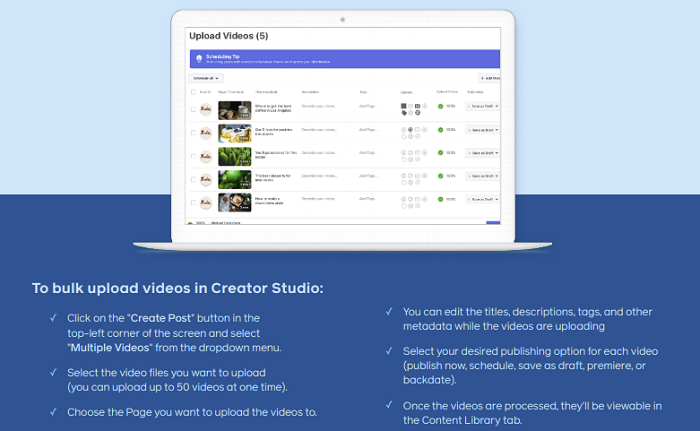Image resolution: width=700 pixels, height=431 pixels.
Task: Click the tag icon in charcuterie video options
Action: point(404,206)
